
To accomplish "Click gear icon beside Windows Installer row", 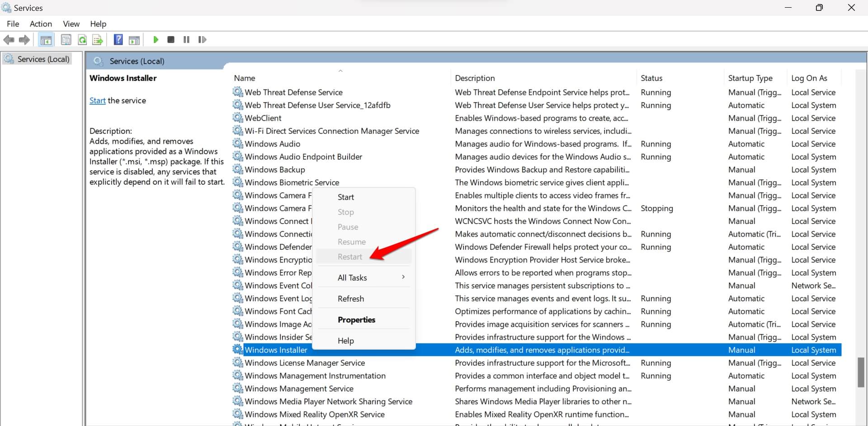I will 238,350.
